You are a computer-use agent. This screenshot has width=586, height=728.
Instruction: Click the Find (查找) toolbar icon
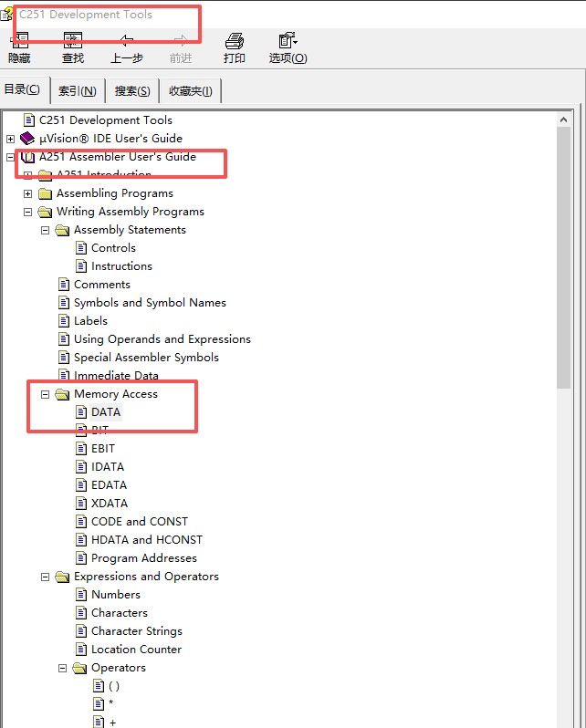tap(73, 41)
